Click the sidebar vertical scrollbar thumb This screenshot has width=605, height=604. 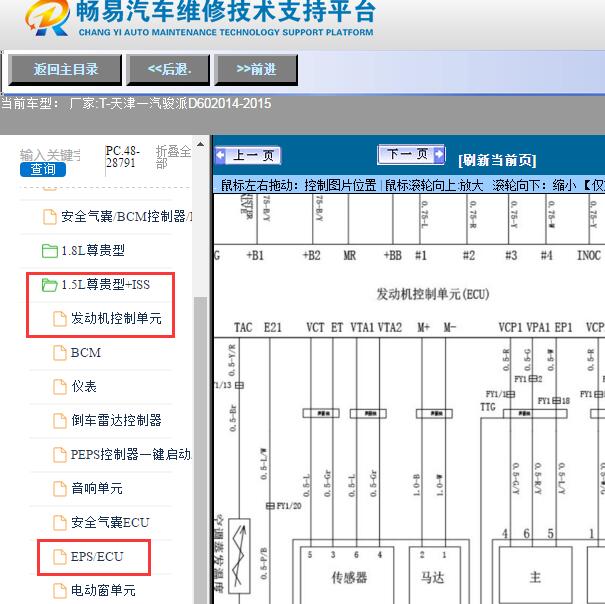[200, 450]
